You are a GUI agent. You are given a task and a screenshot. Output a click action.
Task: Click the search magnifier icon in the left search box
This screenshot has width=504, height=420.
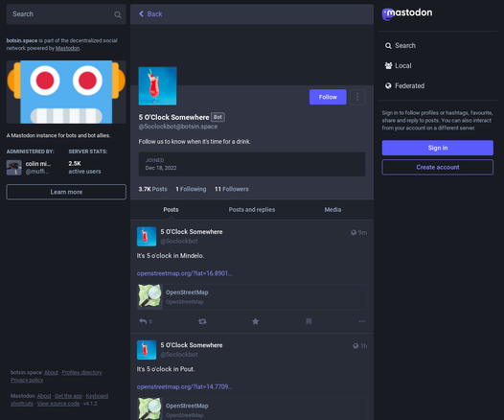[118, 14]
